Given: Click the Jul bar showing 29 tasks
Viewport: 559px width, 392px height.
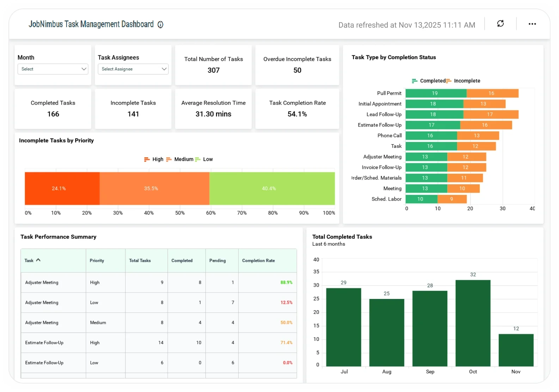Looking at the screenshot, I should [x=344, y=327].
